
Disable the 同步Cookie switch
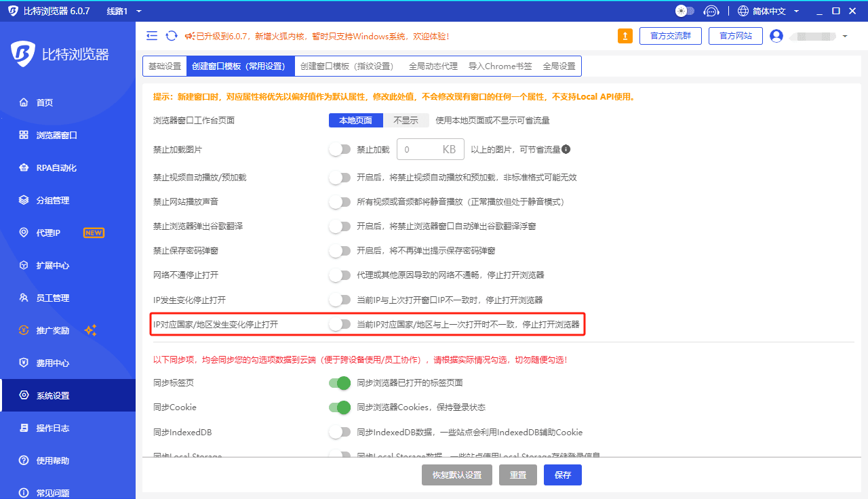tap(340, 407)
